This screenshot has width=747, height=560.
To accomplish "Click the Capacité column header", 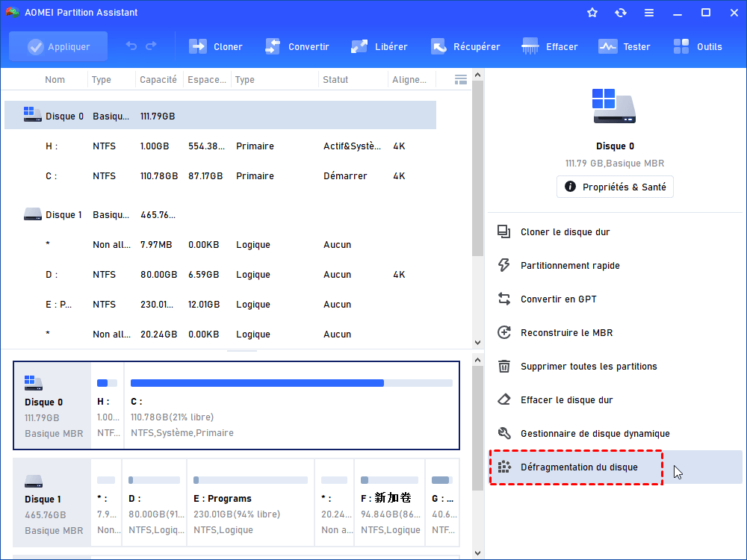I will (158, 80).
